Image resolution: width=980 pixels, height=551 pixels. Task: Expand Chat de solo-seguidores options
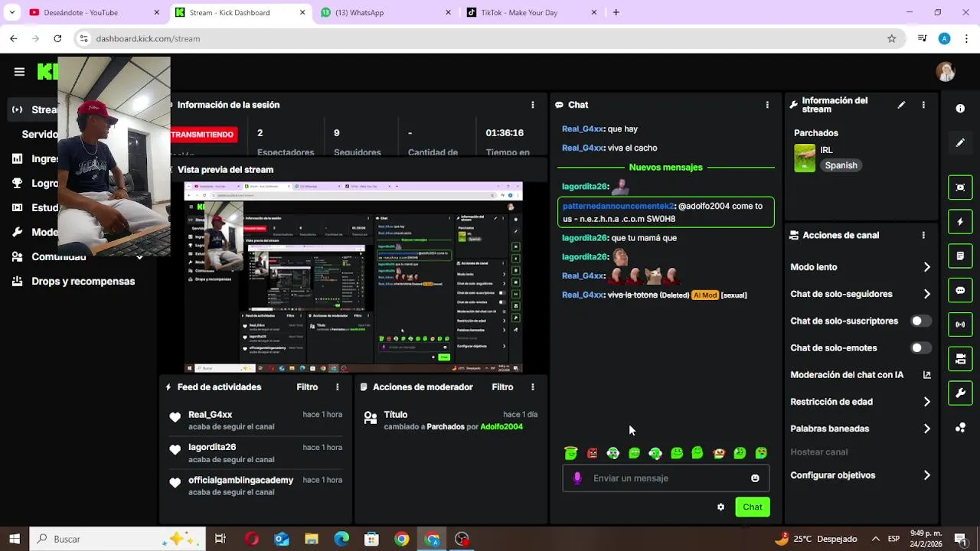(x=927, y=294)
